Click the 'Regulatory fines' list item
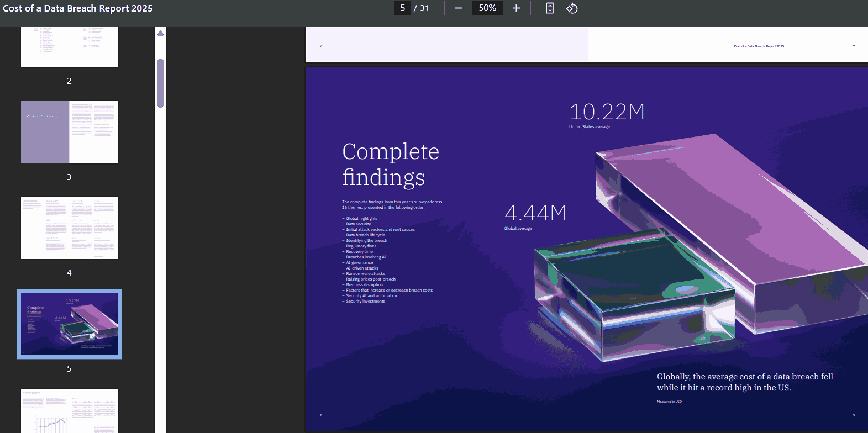 pos(361,246)
